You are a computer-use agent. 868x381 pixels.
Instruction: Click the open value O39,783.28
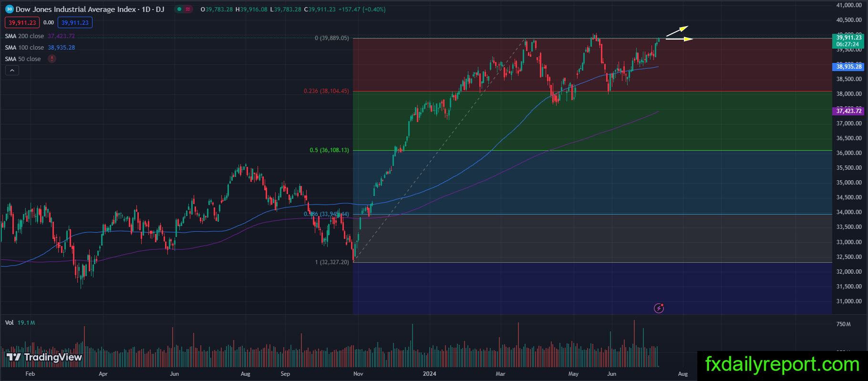coord(217,9)
